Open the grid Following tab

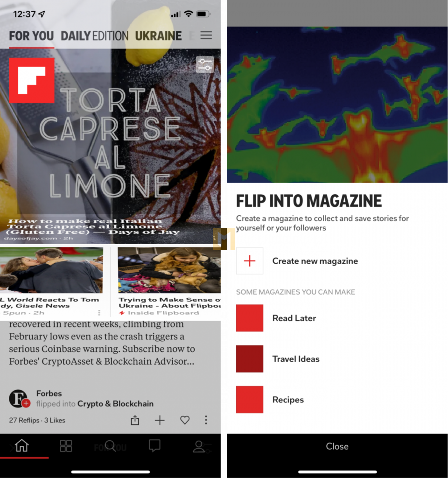[66, 446]
